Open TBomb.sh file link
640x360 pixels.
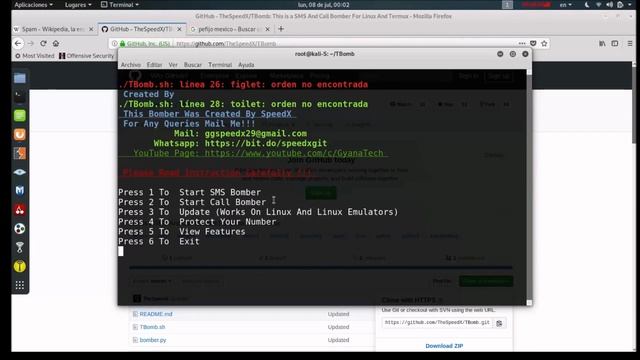point(152,327)
